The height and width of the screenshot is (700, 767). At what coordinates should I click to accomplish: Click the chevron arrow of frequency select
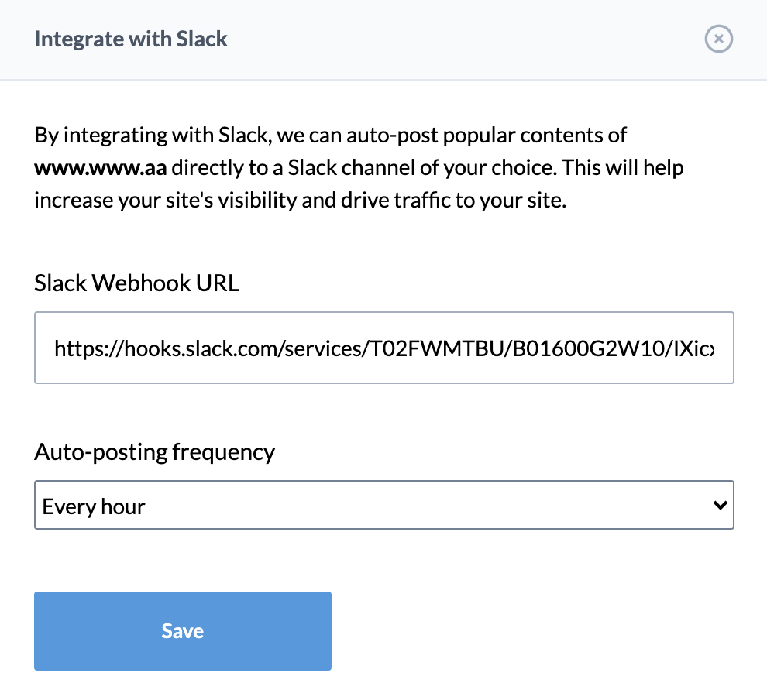[720, 505]
